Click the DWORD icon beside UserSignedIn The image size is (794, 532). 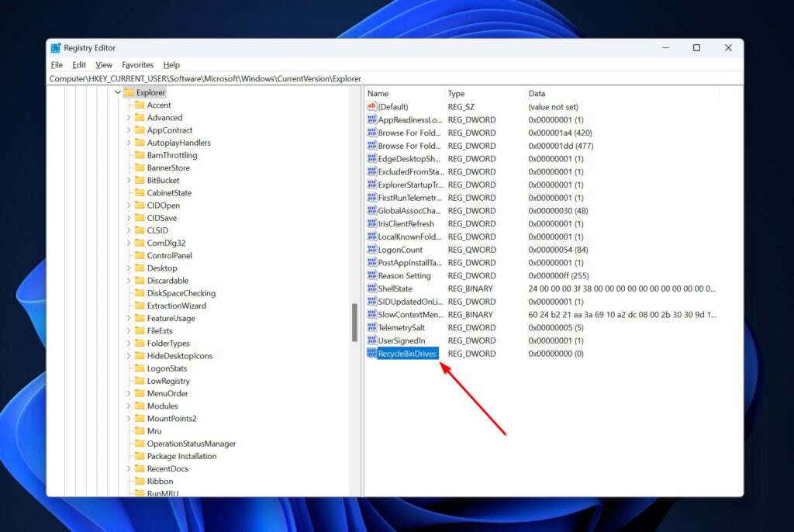coord(371,340)
